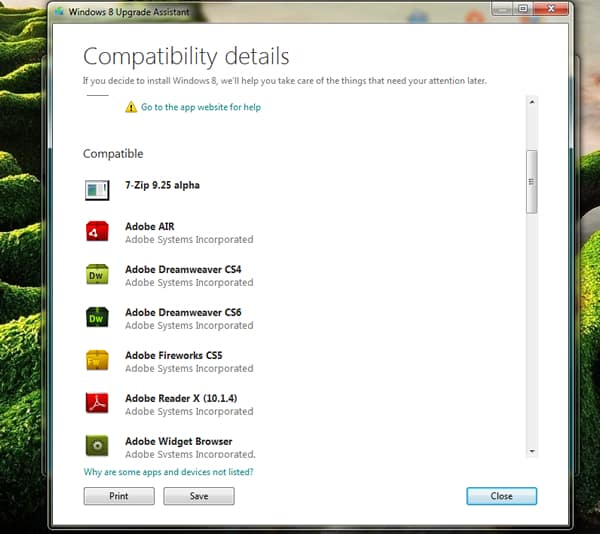Click the Adobe Reader X icon

97,403
